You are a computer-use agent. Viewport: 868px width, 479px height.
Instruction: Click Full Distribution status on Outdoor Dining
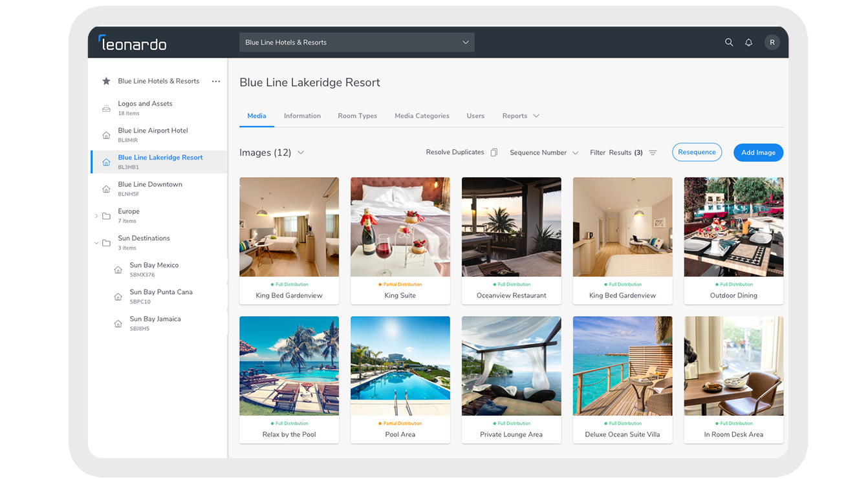[x=733, y=284]
